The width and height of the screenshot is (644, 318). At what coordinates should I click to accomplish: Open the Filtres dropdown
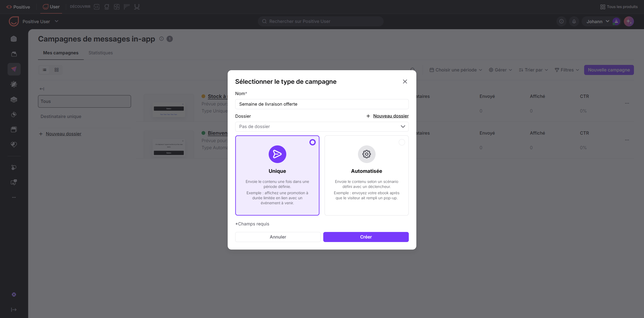click(567, 70)
